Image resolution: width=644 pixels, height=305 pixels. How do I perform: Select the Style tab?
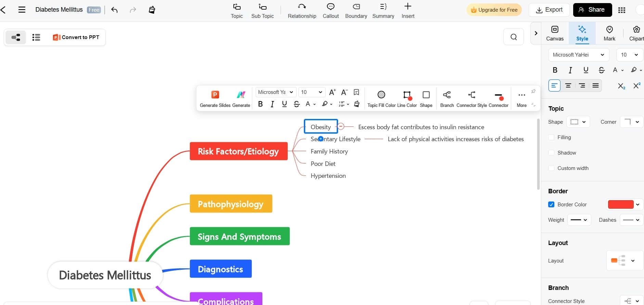[582, 33]
